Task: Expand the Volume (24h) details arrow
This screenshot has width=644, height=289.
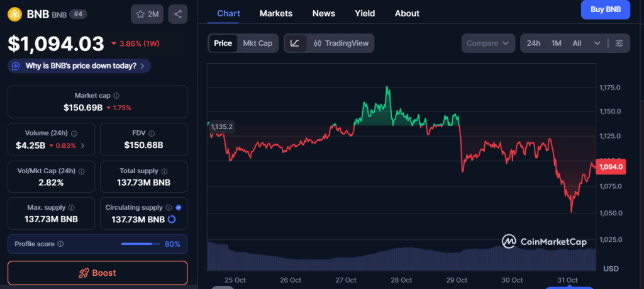Action: [83, 146]
